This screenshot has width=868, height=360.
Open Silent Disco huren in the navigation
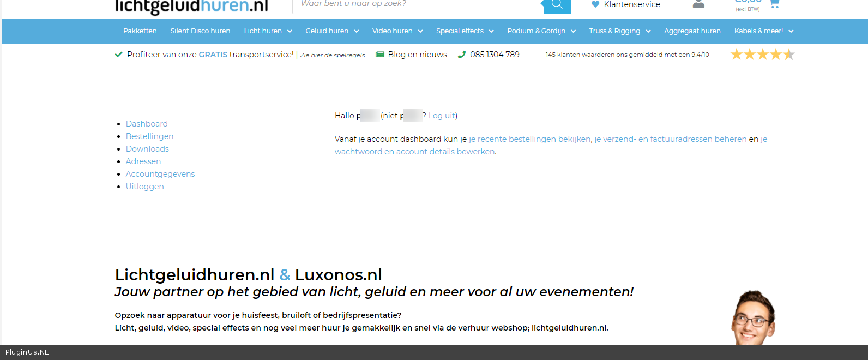[x=200, y=31]
